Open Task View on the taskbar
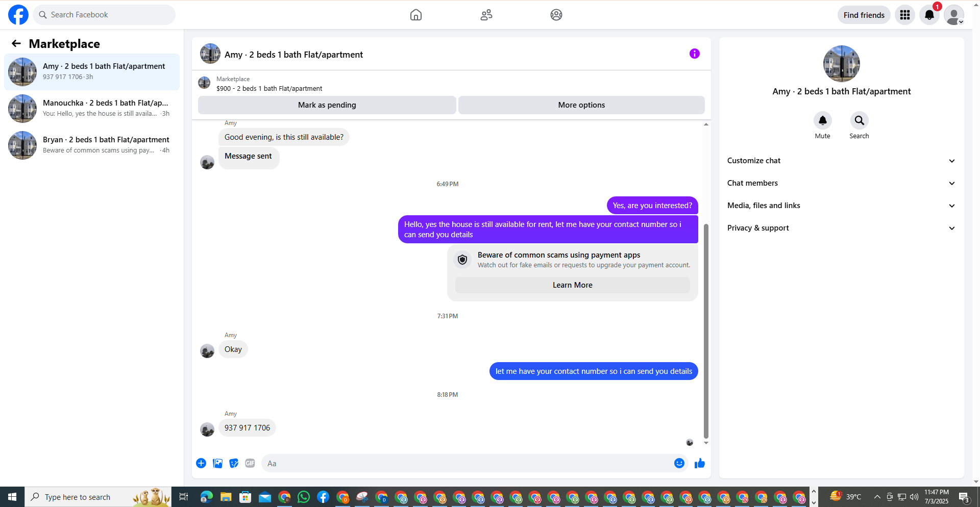 (x=184, y=497)
